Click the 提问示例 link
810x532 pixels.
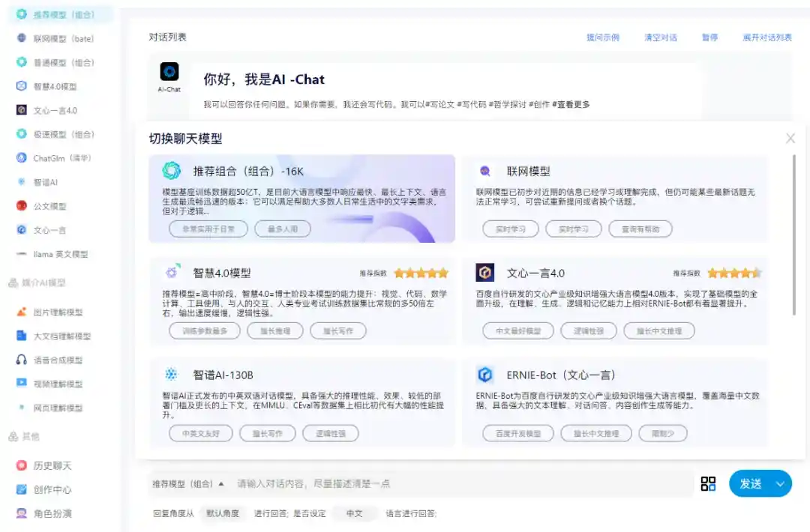click(603, 37)
